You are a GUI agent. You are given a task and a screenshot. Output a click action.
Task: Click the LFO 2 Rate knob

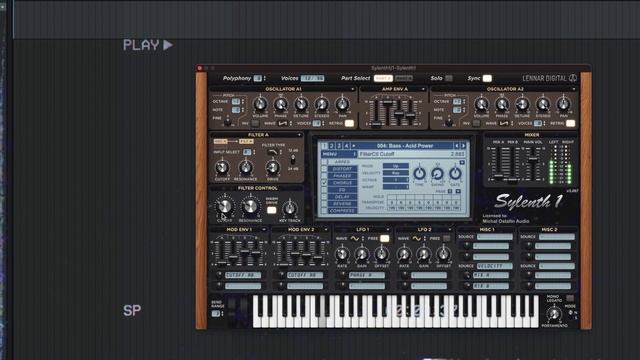pos(404,255)
